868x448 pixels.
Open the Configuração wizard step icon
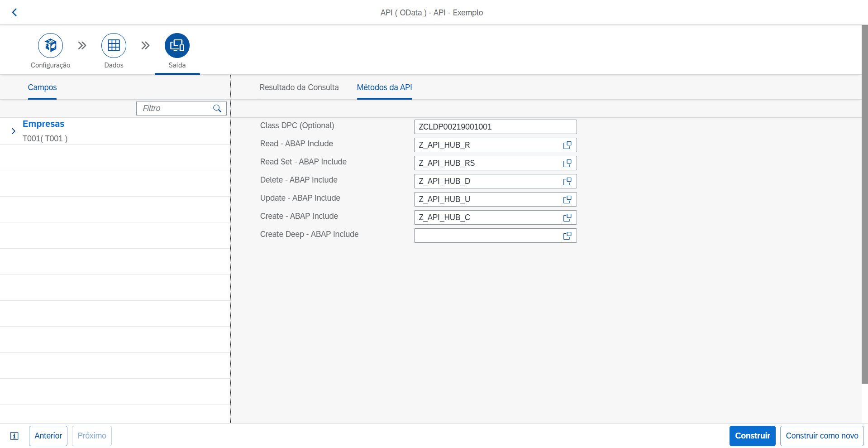(x=50, y=46)
